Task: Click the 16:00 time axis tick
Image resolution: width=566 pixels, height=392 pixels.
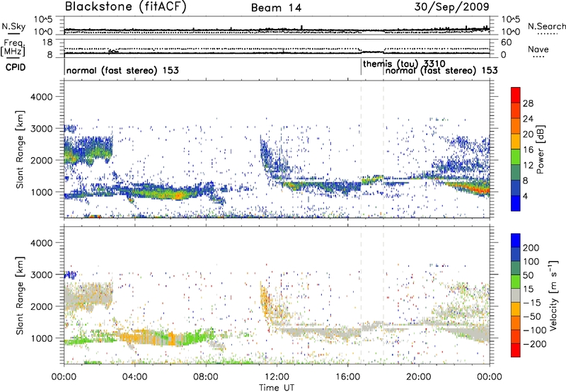Action: [347, 377]
